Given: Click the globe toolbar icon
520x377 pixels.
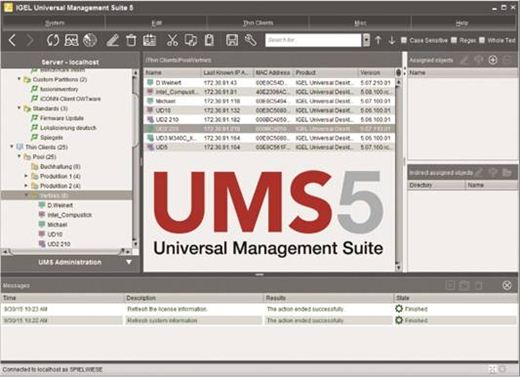Looking at the screenshot, I should click(90, 40).
